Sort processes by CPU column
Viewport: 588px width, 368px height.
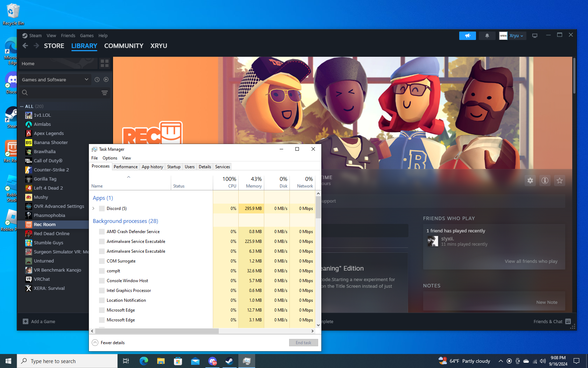click(x=225, y=182)
